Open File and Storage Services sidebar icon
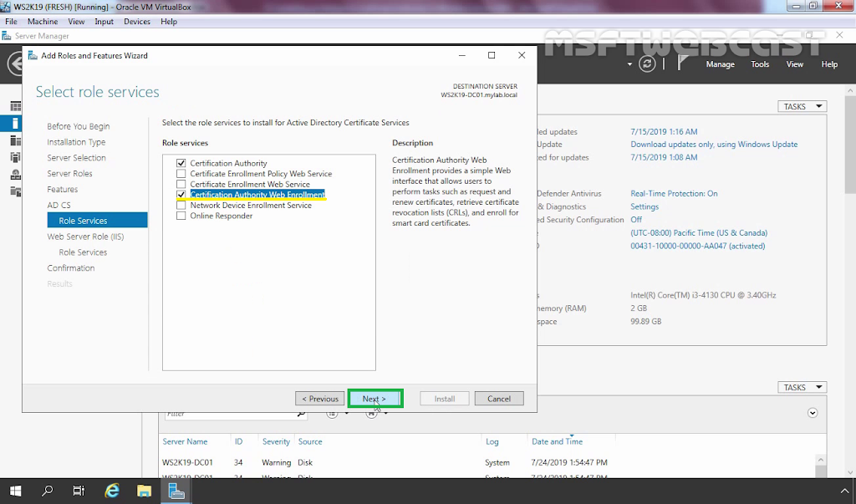856x504 pixels. [16, 191]
